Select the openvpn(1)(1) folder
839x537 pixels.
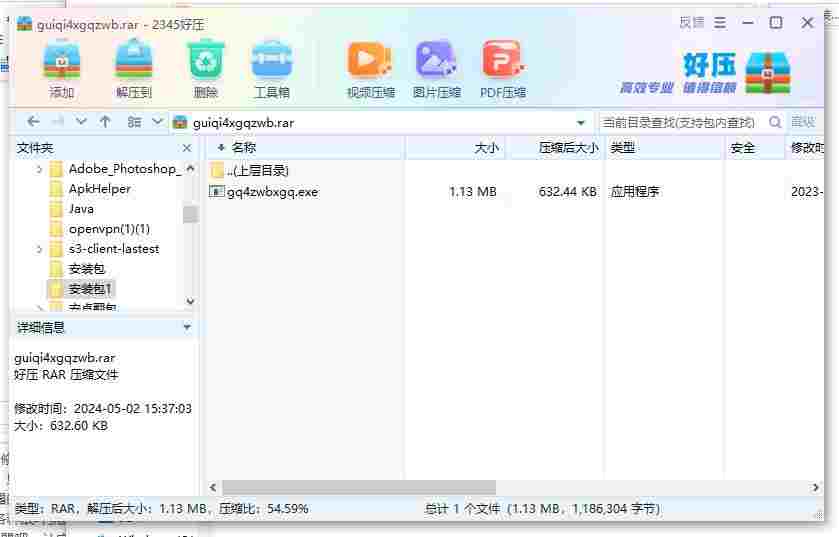click(x=109, y=229)
